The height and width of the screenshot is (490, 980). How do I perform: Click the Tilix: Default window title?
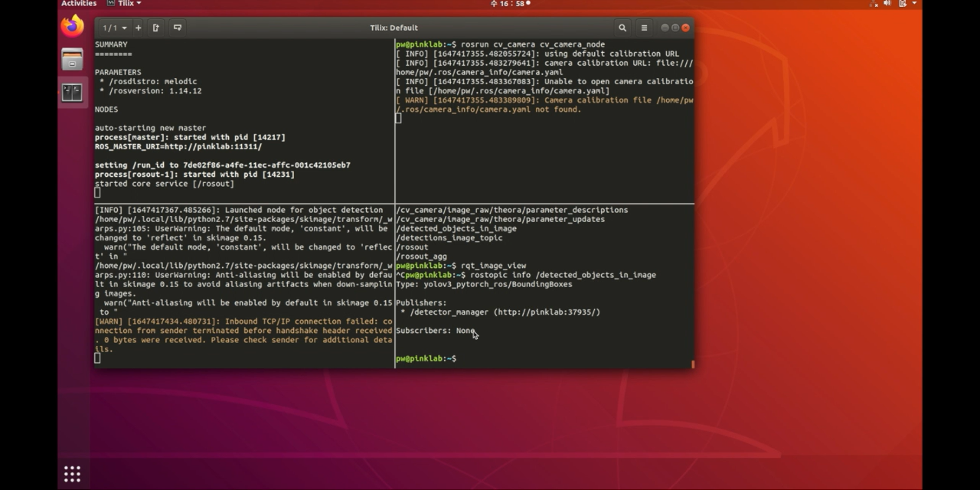click(x=394, y=28)
